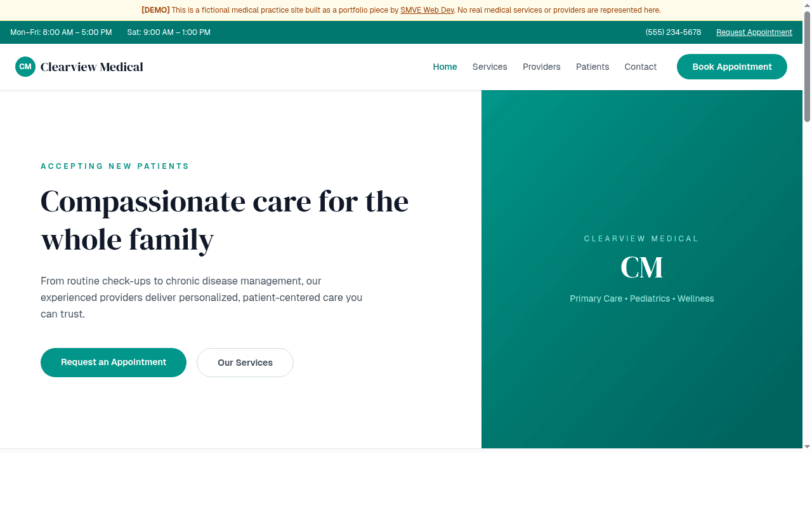Select the Home navigation item
Screen dimensions: 812x508
tap(445, 67)
